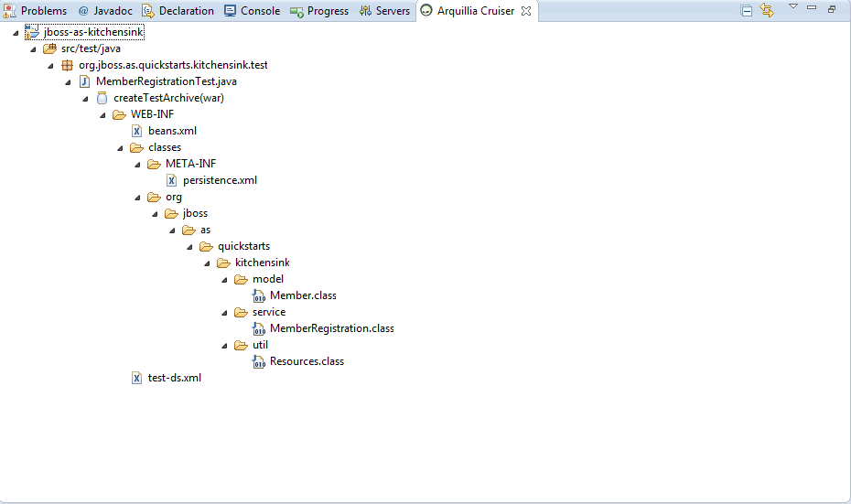Click the persistence.xml file icon
The image size is (851, 504).
point(171,180)
